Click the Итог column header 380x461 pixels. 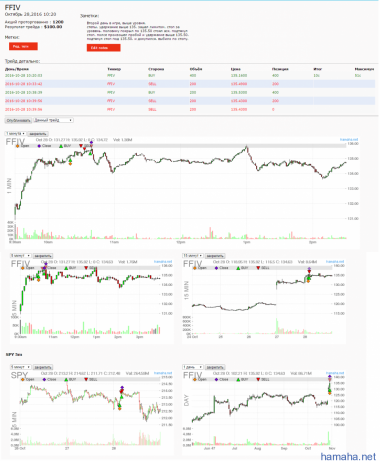(x=318, y=69)
